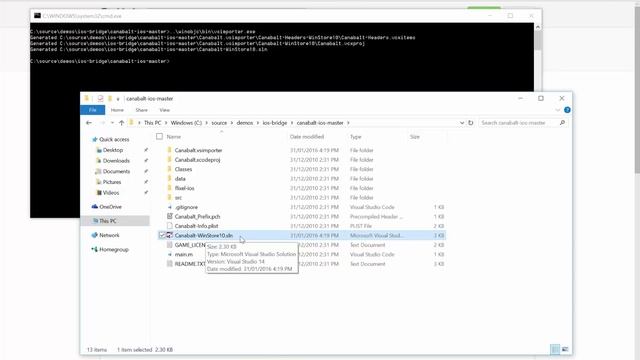Click Windows (C:) in the address path
This screenshot has width=640, height=360.
(186, 123)
